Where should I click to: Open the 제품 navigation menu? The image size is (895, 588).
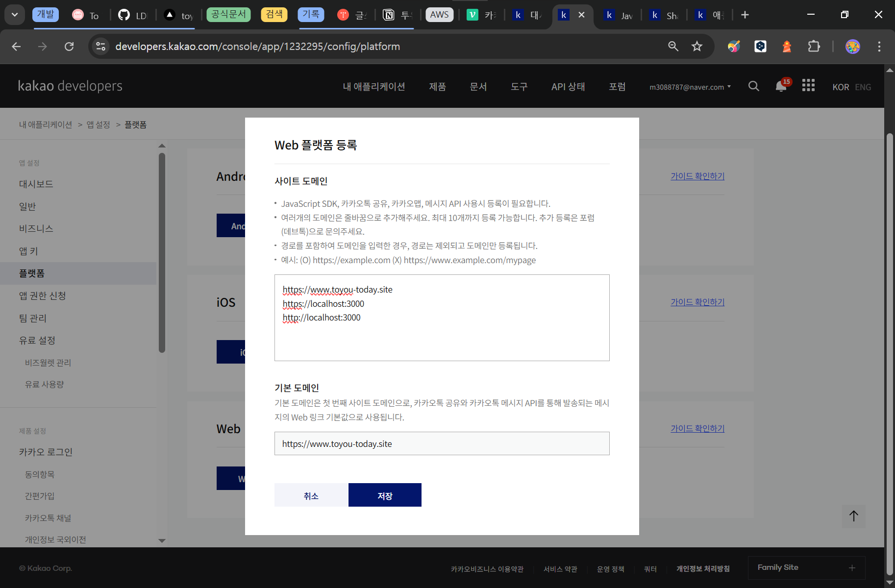pos(437,87)
